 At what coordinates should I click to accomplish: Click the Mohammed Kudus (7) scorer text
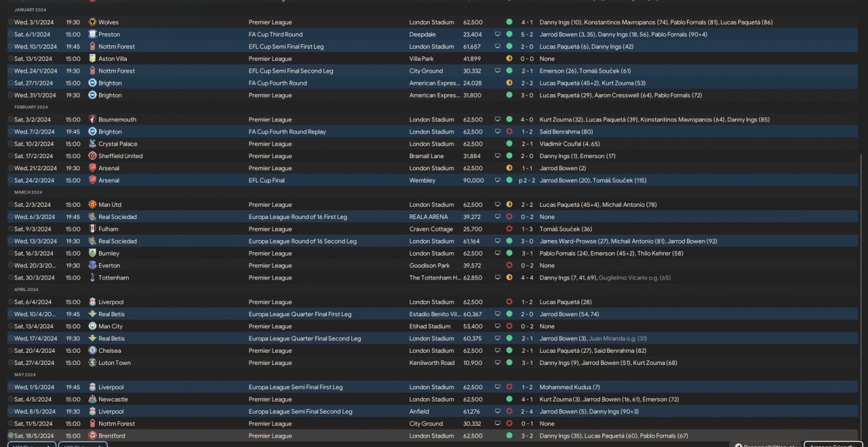pos(570,387)
